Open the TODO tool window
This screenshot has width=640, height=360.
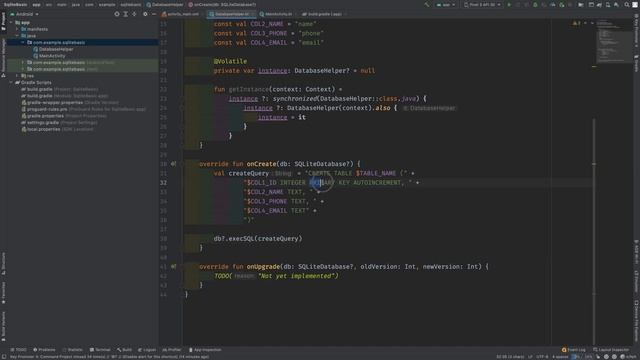point(18,350)
